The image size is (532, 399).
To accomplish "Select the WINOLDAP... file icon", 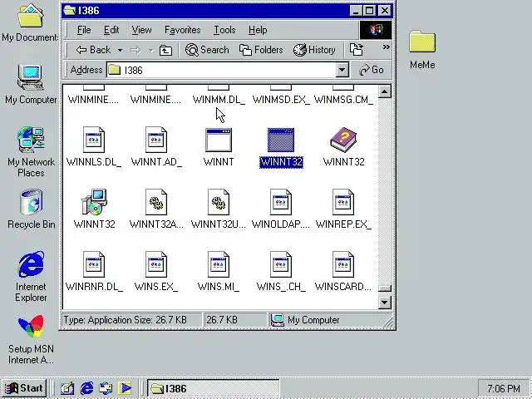I will pos(281,202).
